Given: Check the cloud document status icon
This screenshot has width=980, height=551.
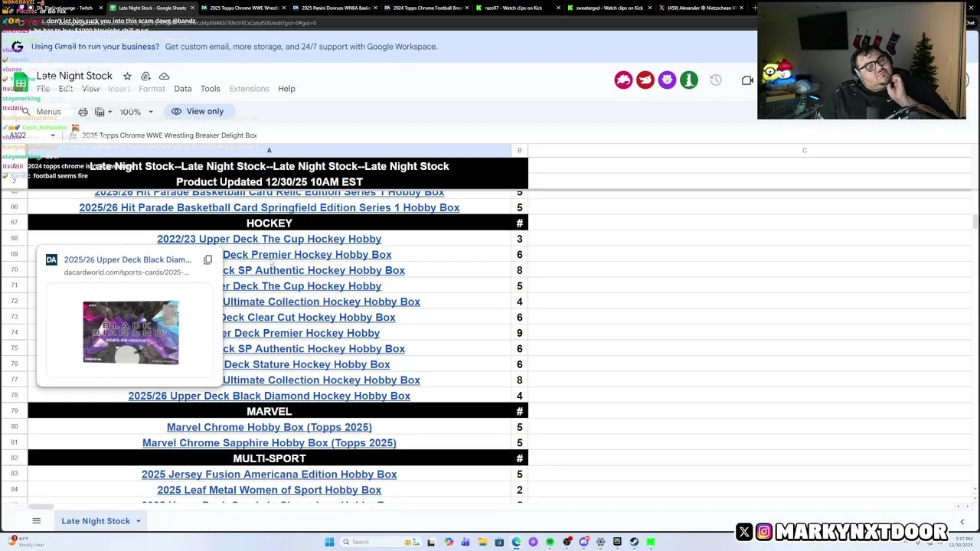Looking at the screenshot, I should pos(164,77).
